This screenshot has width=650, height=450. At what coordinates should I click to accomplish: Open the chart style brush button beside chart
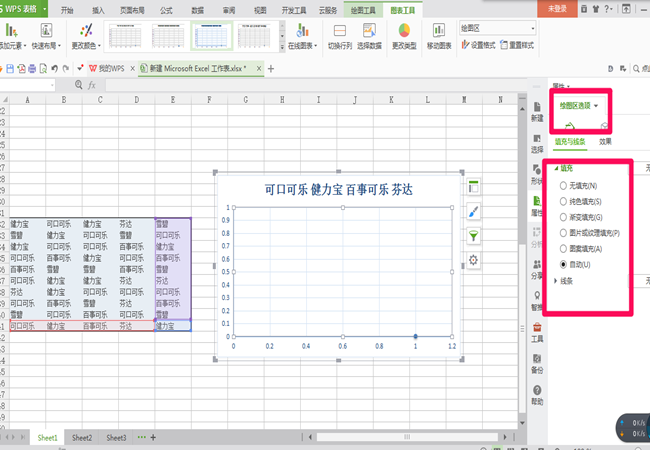(473, 212)
